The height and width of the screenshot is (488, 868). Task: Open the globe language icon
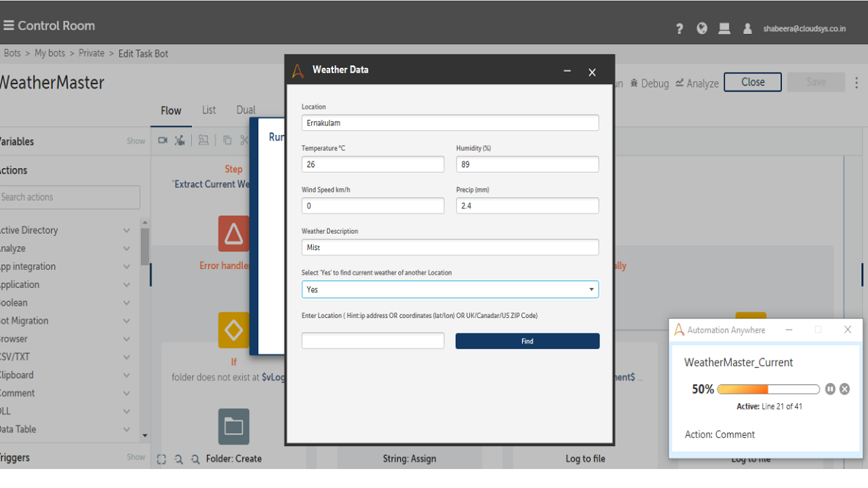click(702, 28)
